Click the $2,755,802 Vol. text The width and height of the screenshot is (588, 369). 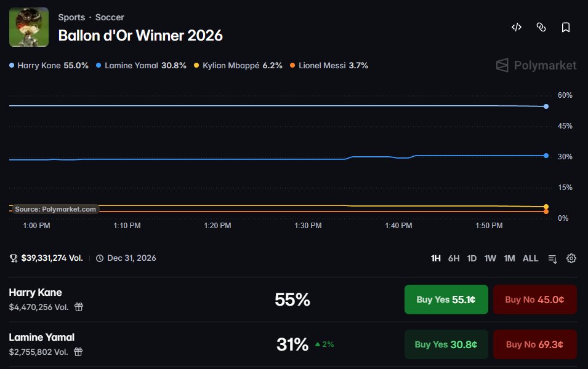(38, 352)
